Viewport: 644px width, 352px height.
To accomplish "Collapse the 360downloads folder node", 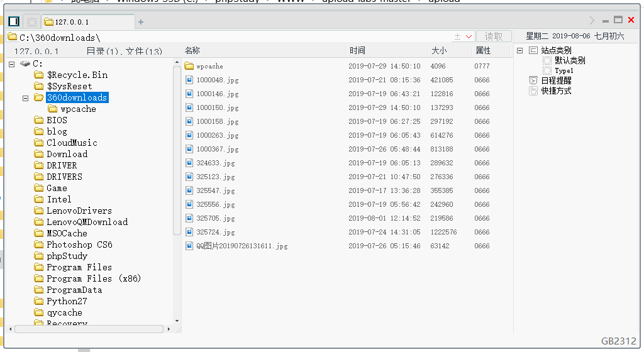I will point(25,98).
